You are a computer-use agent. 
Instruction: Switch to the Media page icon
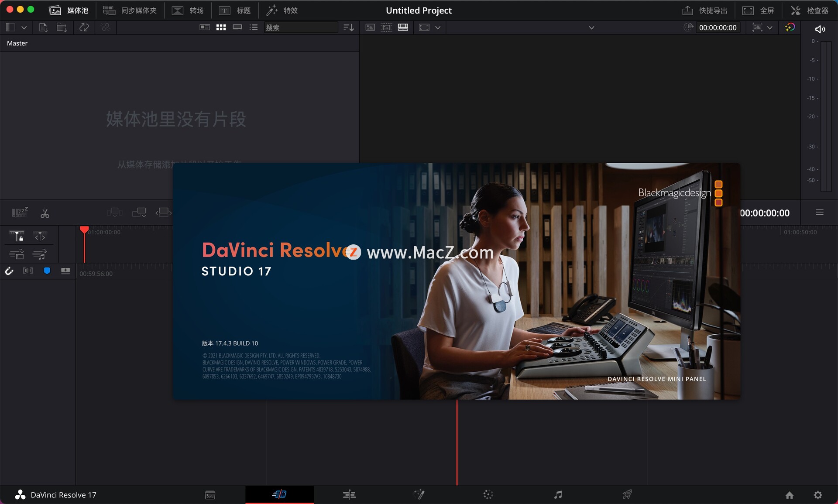pyautogui.click(x=210, y=495)
